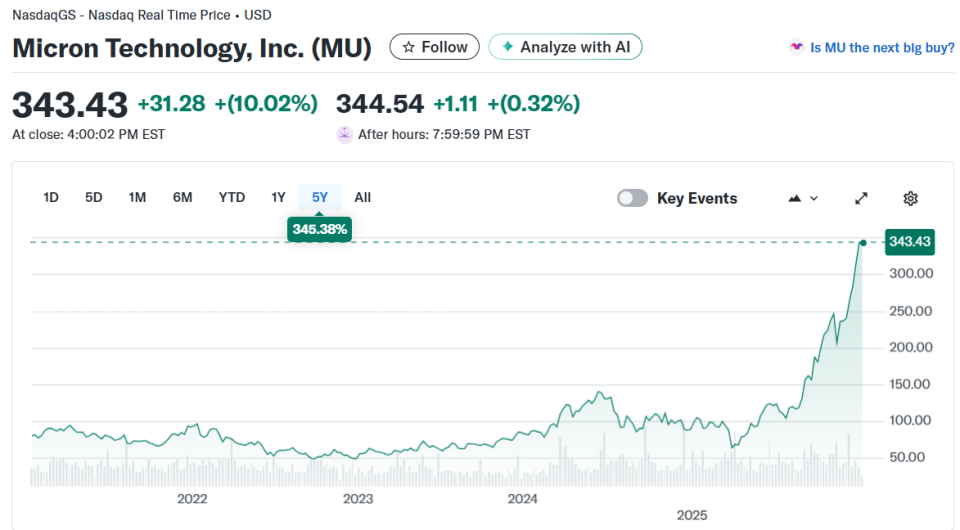Open the chart type dropdown

[x=803, y=198]
